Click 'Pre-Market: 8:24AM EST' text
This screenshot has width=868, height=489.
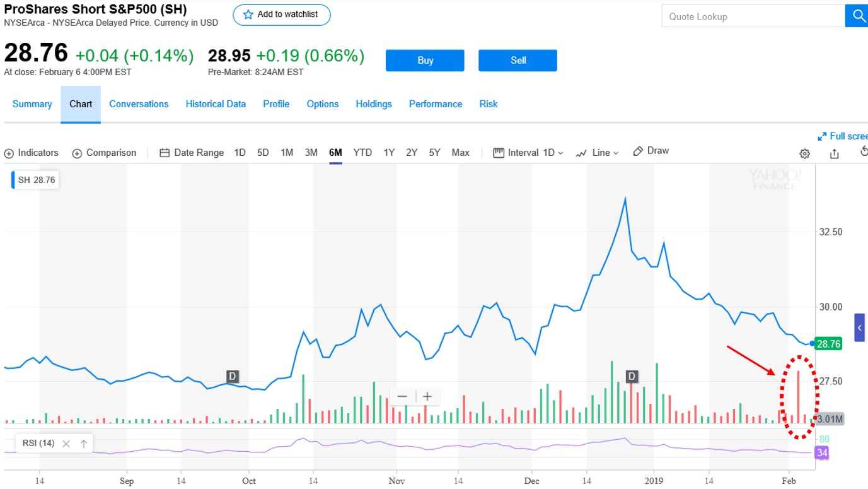pos(256,72)
